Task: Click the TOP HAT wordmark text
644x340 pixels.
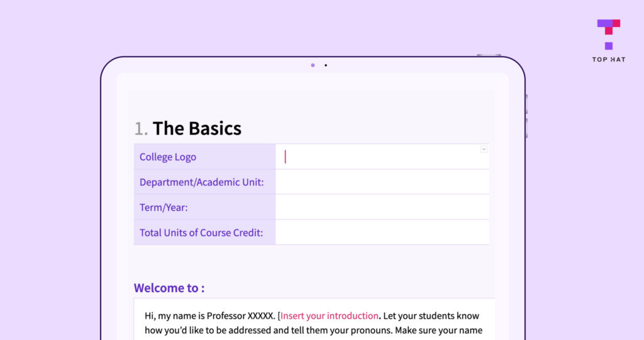Action: pyautogui.click(x=608, y=60)
